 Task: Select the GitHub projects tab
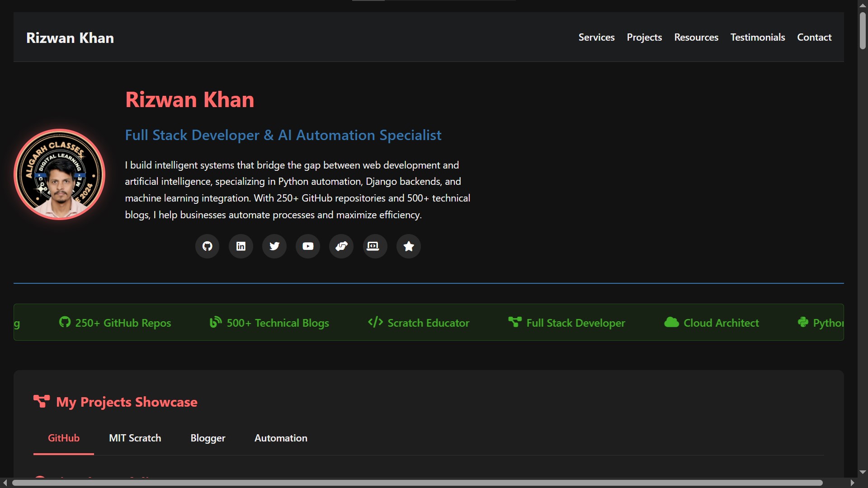click(x=64, y=438)
